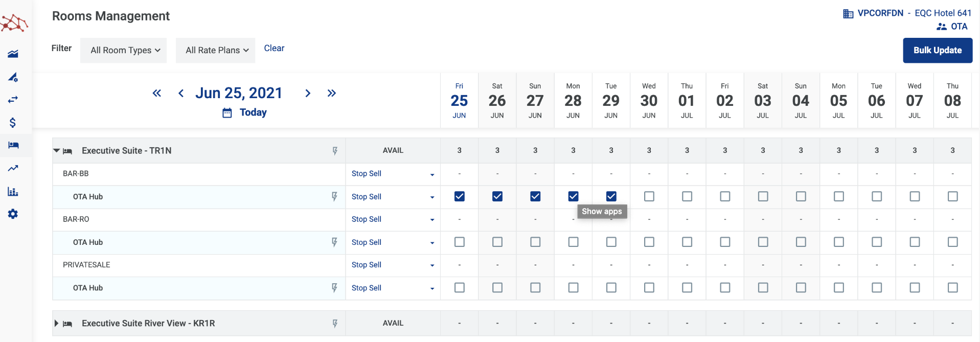Image resolution: width=980 pixels, height=342 pixels.
Task: Select the Thu 01 Jul date column header
Action: point(687,101)
